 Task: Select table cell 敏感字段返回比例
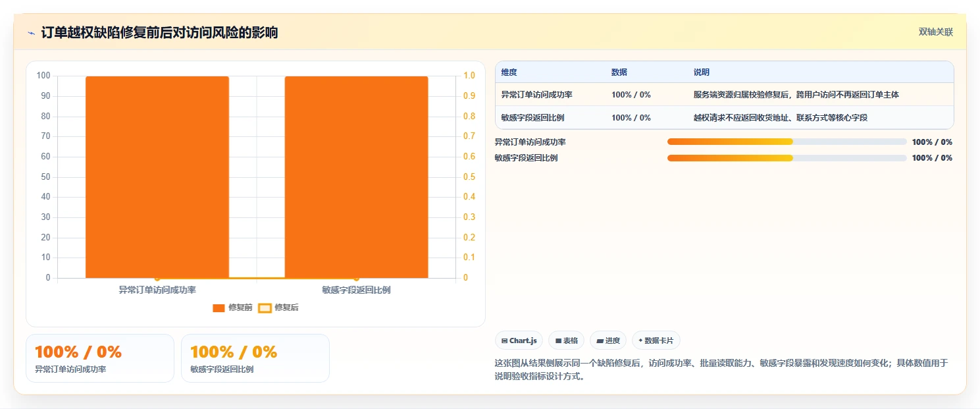(532, 118)
